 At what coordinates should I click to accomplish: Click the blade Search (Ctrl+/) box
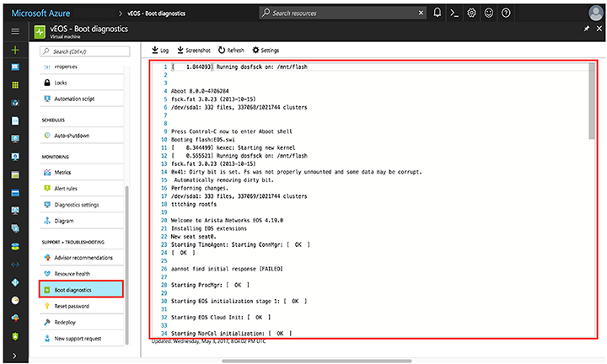(85, 51)
